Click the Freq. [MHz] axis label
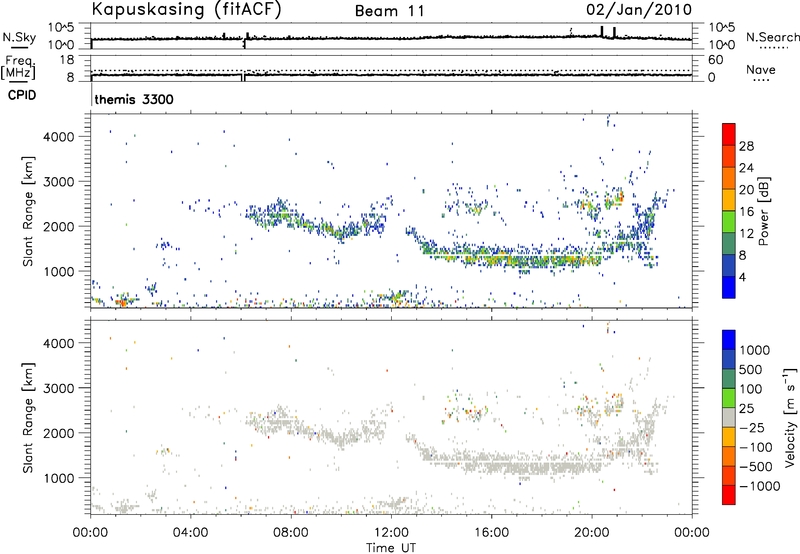 [18, 67]
